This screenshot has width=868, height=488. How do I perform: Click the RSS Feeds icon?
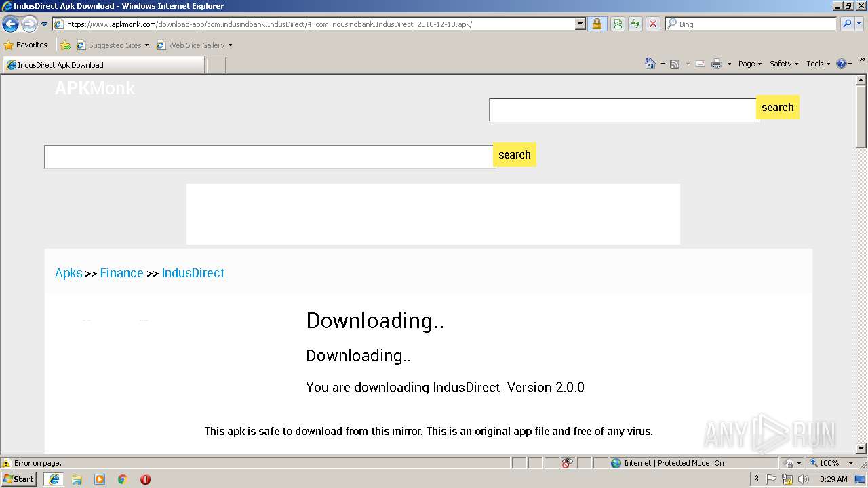coord(675,64)
